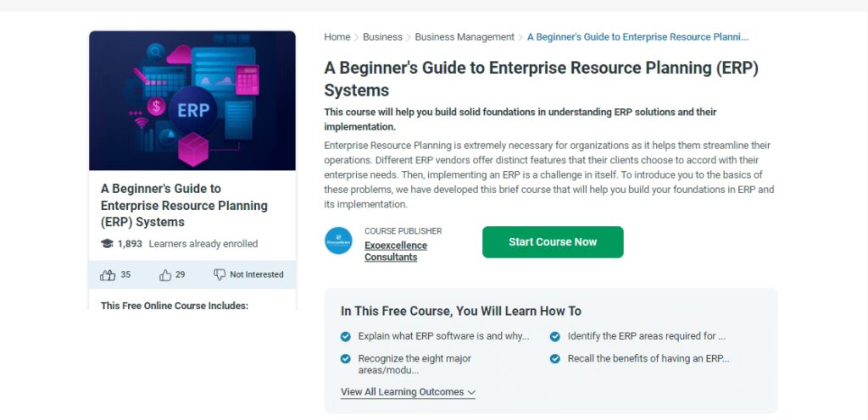Image resolution: width=868 pixels, height=420 pixels.
Task: Click chevron arrow after Home breadcrumb
Action: coord(357,37)
